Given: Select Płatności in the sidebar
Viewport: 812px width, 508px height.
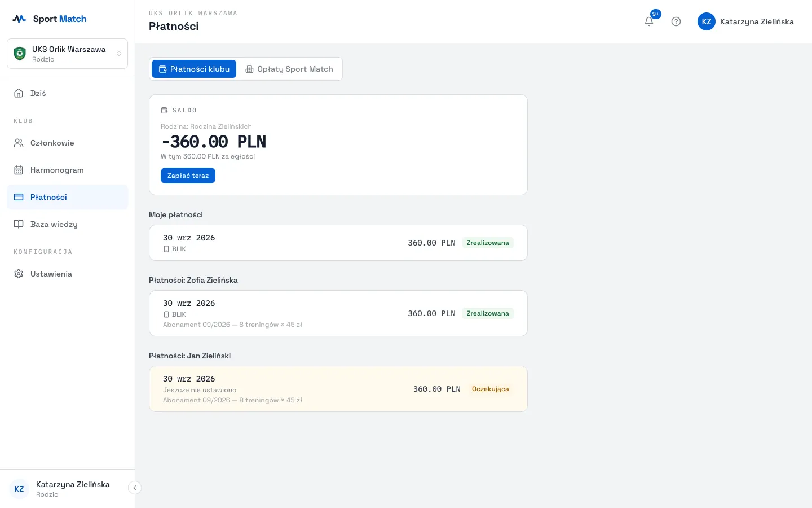Looking at the screenshot, I should 67,197.
